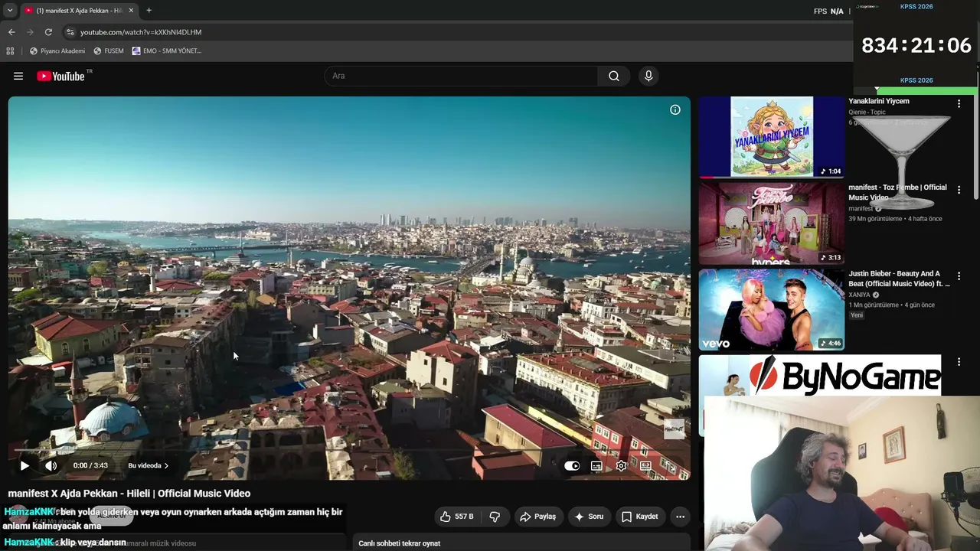Open the Toz Pembe video thumbnail
The width and height of the screenshot is (980, 551).
(x=772, y=223)
